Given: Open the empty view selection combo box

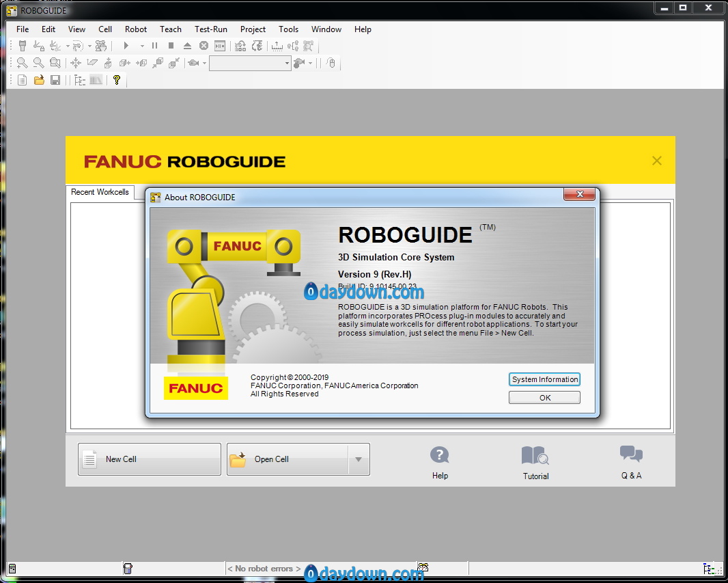Looking at the screenshot, I should [x=250, y=63].
